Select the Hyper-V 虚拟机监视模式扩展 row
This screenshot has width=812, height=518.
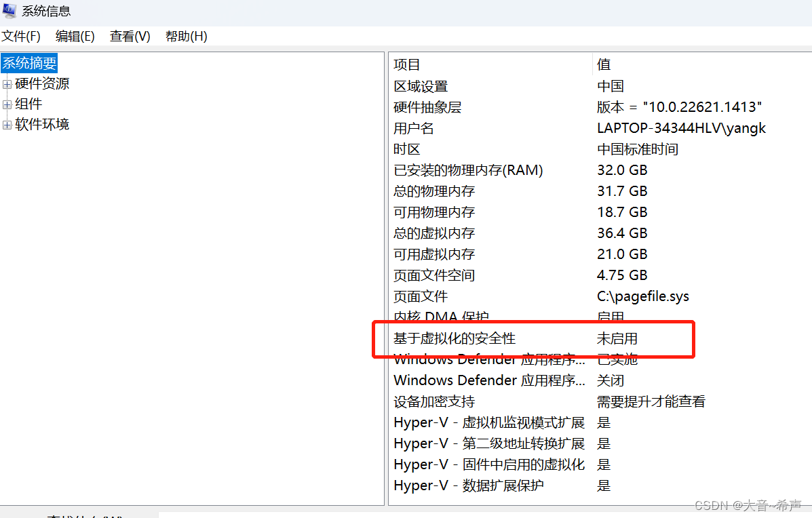601,422
